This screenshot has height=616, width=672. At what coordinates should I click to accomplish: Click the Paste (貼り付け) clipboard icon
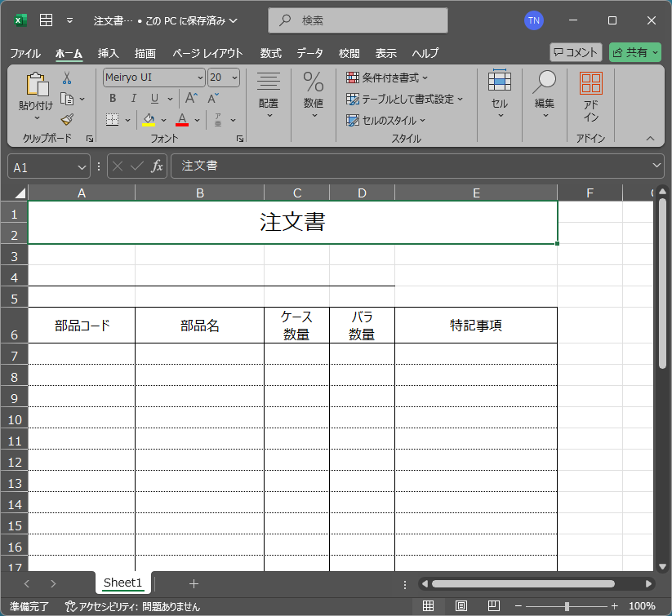coord(37,83)
